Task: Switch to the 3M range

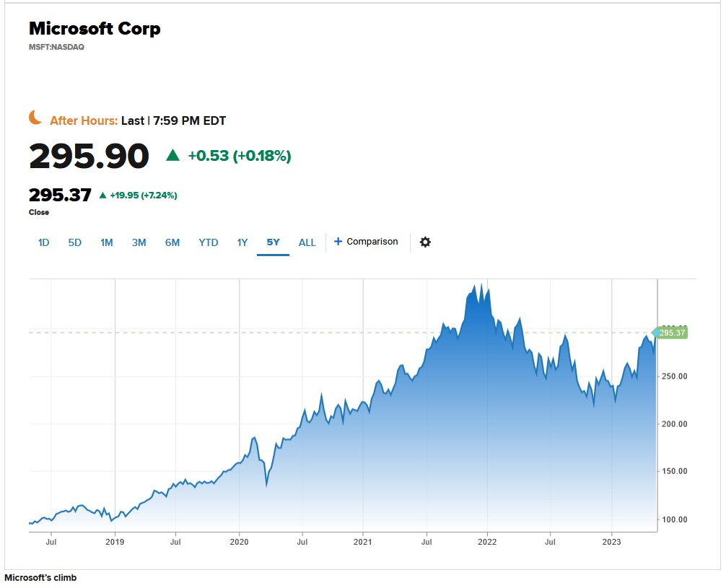Action: [x=139, y=242]
